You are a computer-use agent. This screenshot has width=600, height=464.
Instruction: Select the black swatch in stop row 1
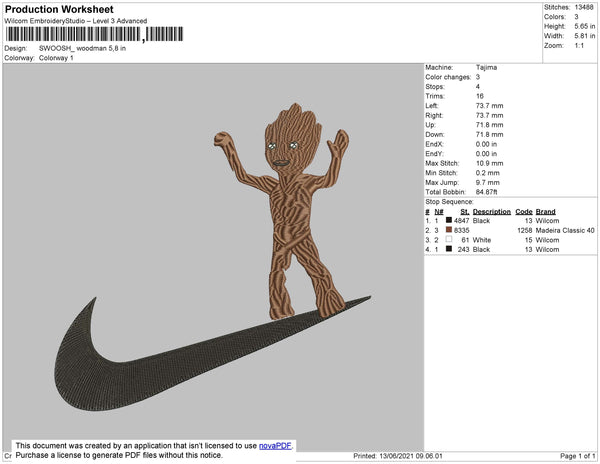(449, 220)
